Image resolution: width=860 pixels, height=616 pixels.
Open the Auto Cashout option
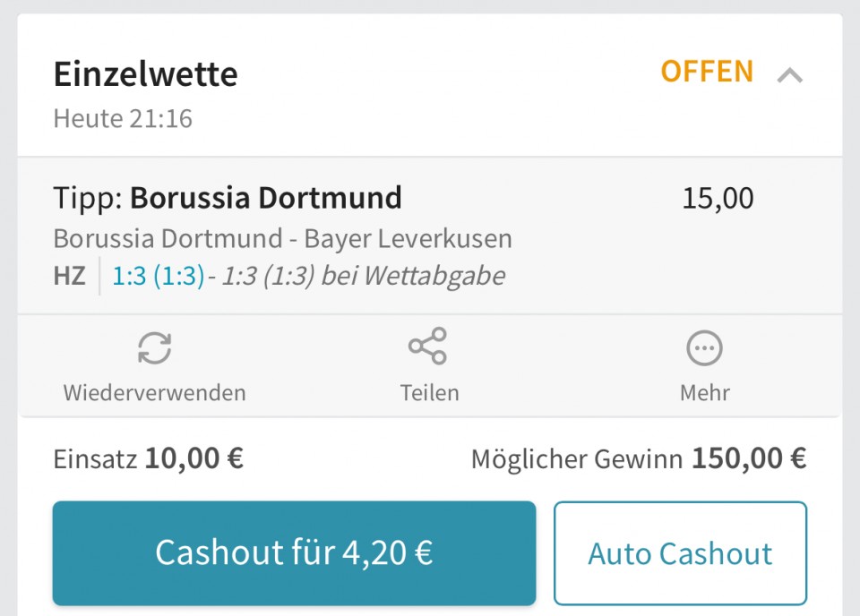680,553
